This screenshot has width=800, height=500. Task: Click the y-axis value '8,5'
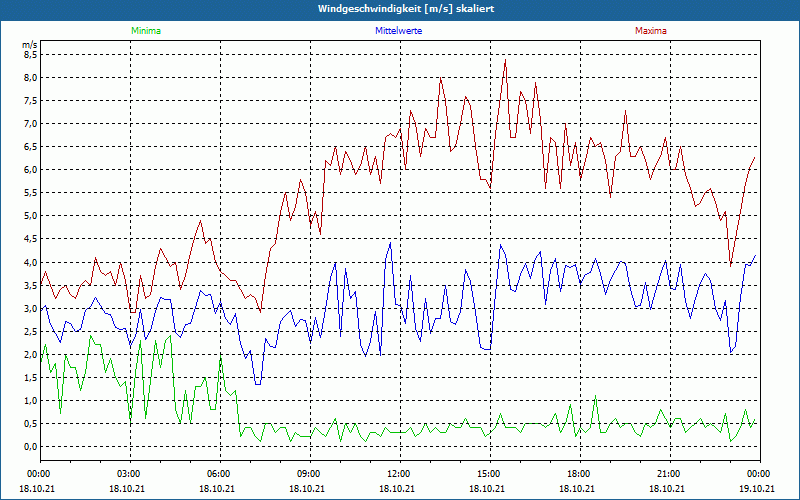(31, 55)
